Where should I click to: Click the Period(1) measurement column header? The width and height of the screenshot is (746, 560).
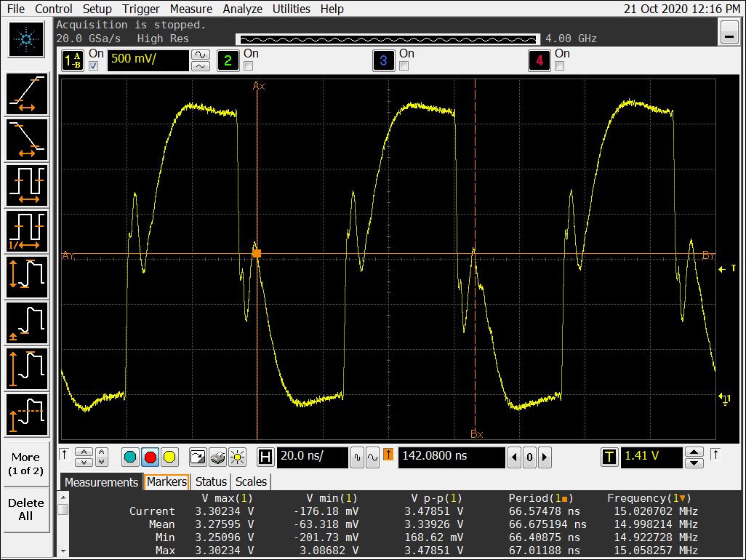pos(541,498)
